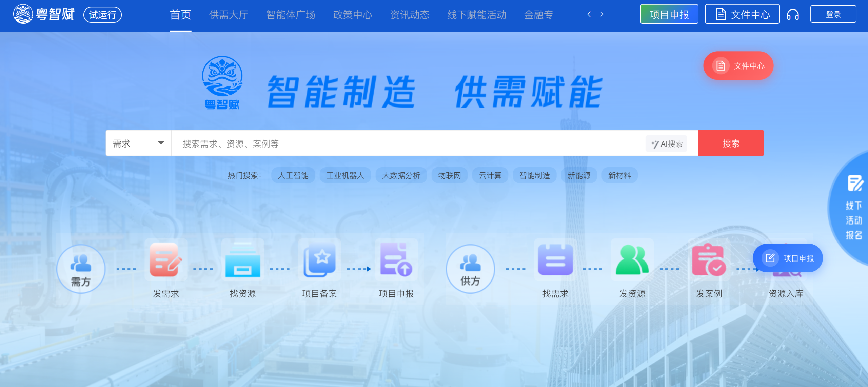Image resolution: width=868 pixels, height=387 pixels.
Task: Switch to the 供需大厅 nav tab
Action: pyautogui.click(x=229, y=15)
